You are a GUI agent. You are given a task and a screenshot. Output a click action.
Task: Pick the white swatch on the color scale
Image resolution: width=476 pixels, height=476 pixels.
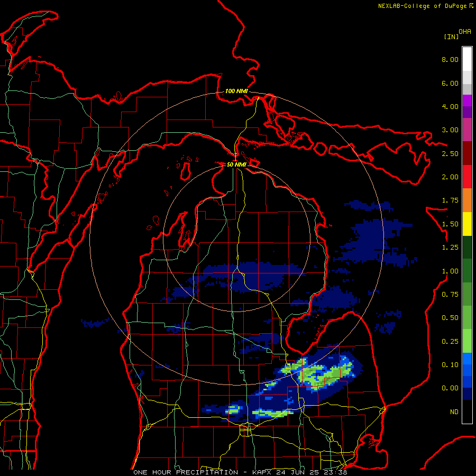pyautogui.click(x=467, y=59)
